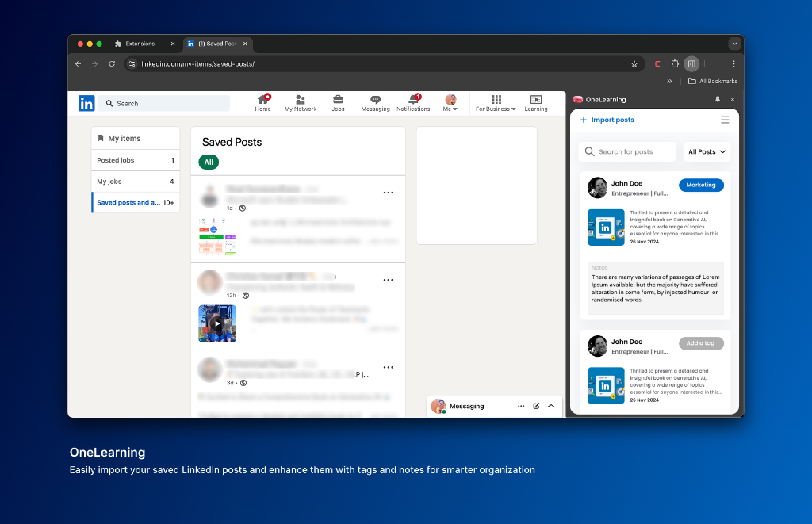Open options for the 1d saved post
The image size is (812, 524).
point(389,193)
